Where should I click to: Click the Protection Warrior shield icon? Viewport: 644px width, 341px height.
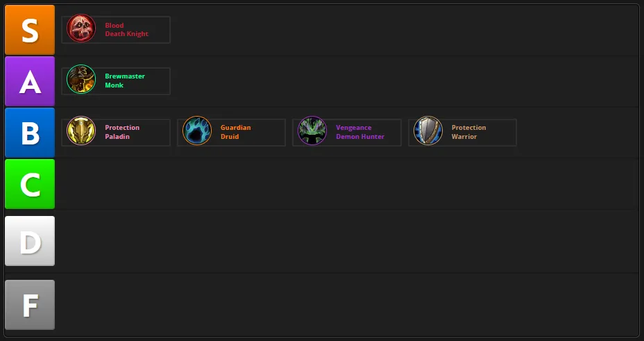coord(428,131)
